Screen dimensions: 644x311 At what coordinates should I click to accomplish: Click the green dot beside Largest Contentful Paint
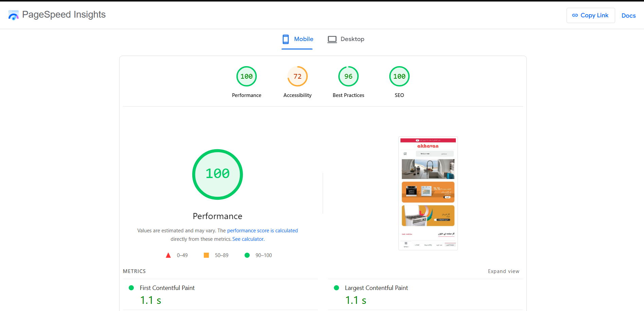pos(337,288)
